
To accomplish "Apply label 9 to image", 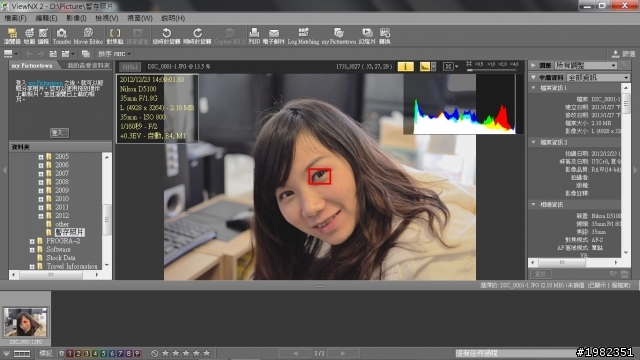I will [x=137, y=353].
